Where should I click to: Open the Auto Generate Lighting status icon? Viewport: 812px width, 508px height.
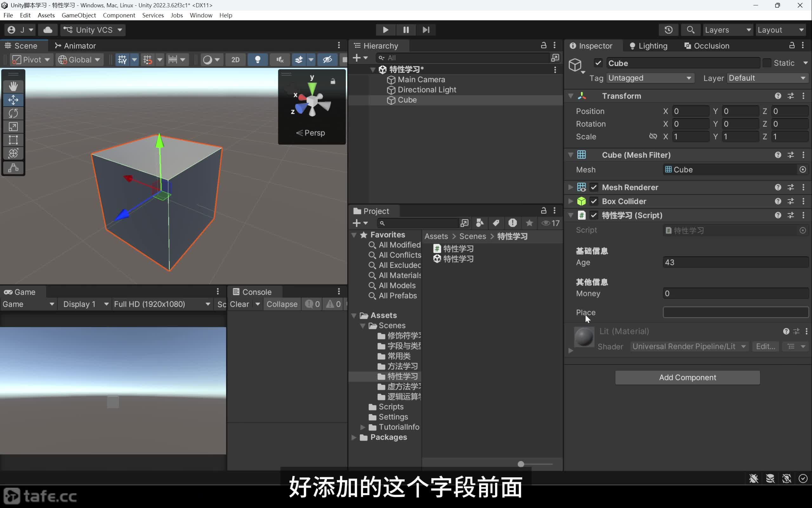coord(787,478)
